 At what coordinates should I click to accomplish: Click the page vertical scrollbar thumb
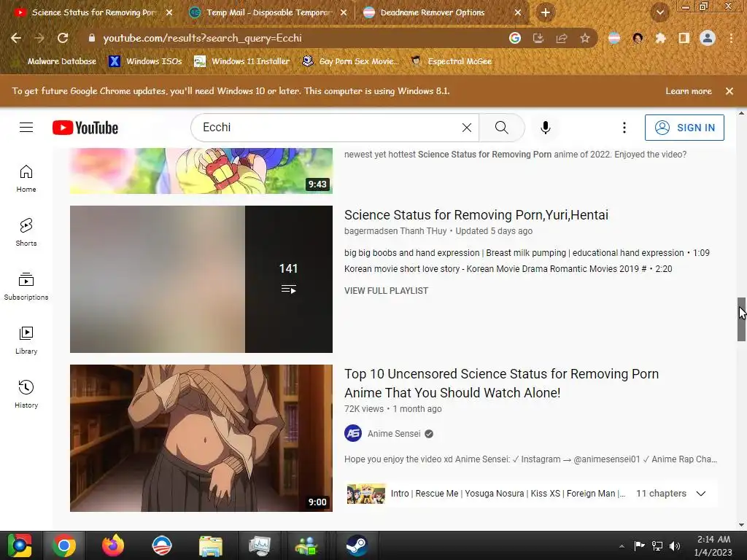741,319
